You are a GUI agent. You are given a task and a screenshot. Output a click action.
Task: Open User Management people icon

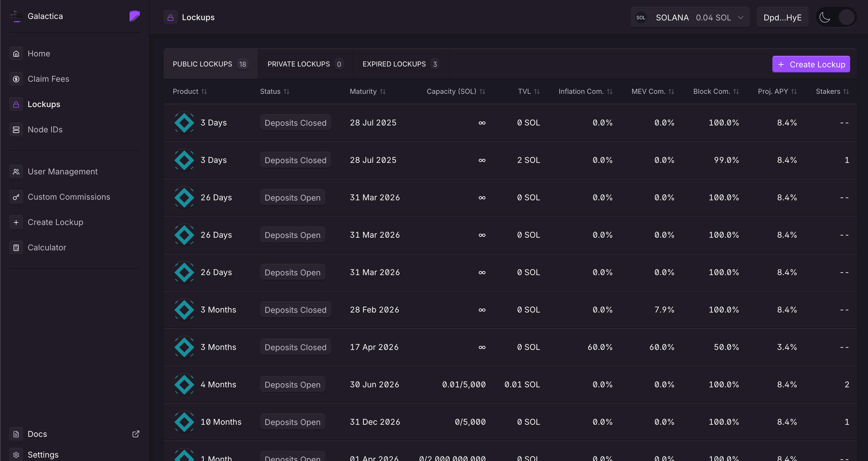16,172
